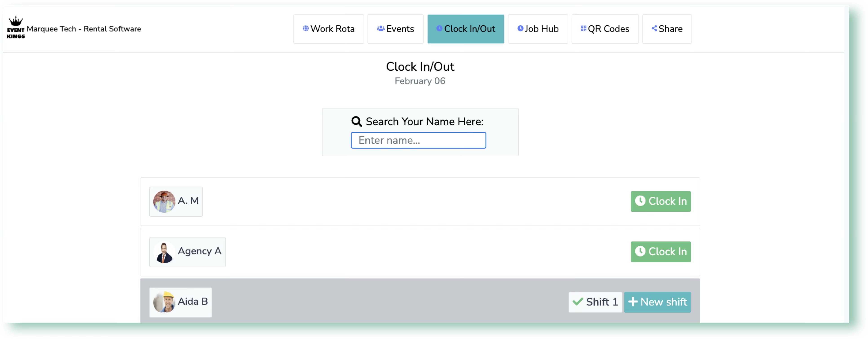This screenshot has height=339, width=868.
Task: Switch to the Events tab
Action: [395, 29]
